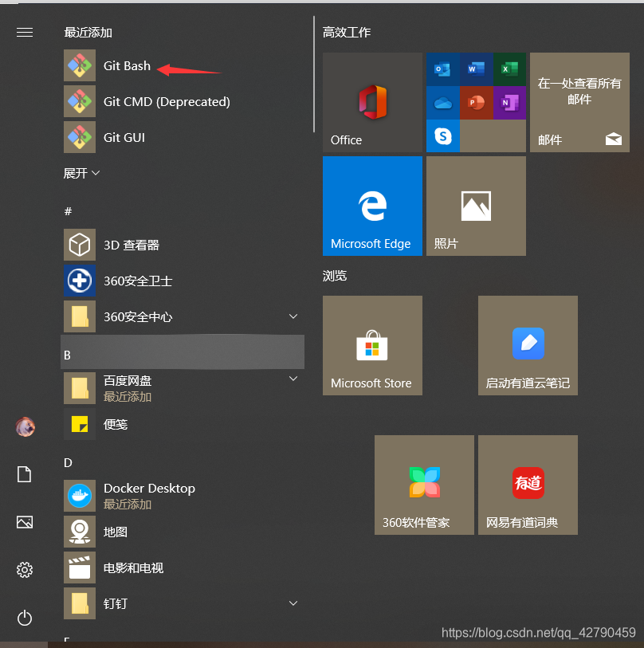Open the 钉钉 folder

click(184, 603)
